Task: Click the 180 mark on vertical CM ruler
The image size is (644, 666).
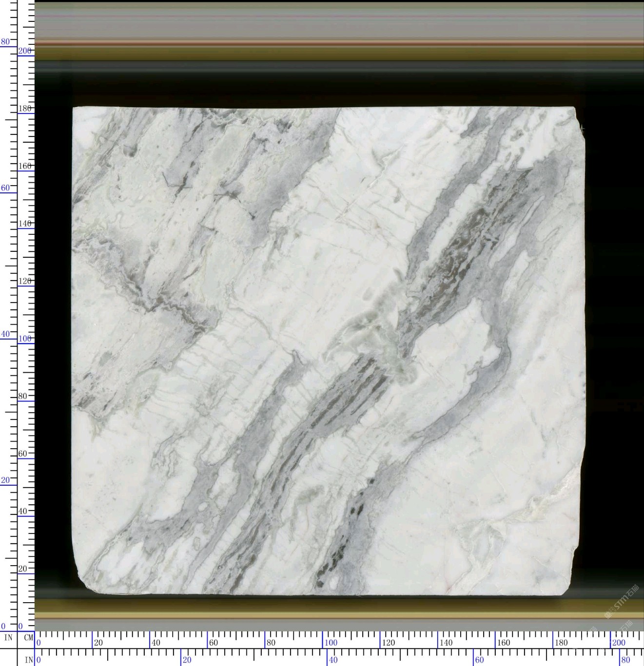Action: 25,109
